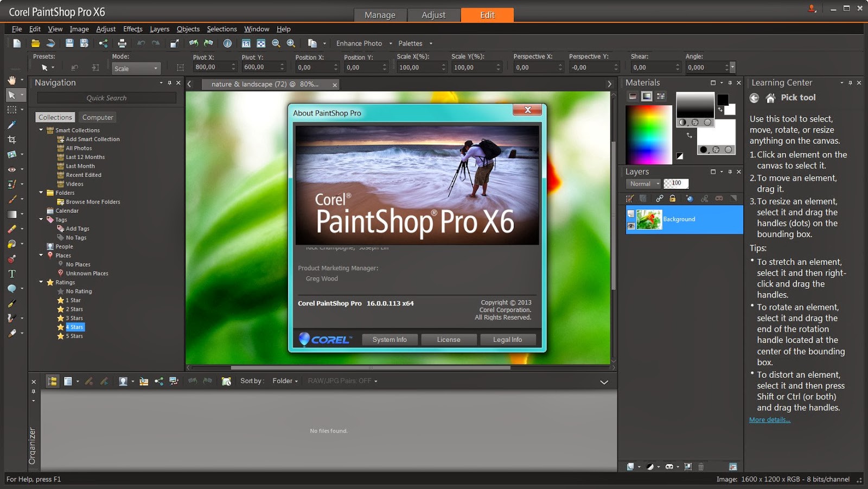Open the Layers menu
868x489 pixels.
pos(159,29)
